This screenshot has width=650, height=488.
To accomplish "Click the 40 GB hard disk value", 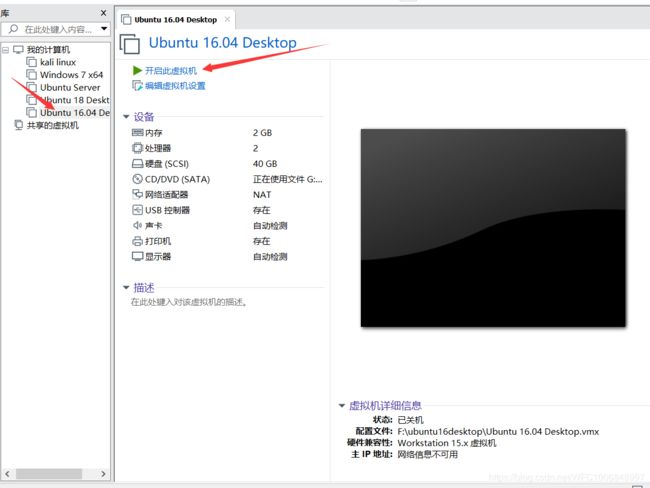I will pyautogui.click(x=265, y=164).
